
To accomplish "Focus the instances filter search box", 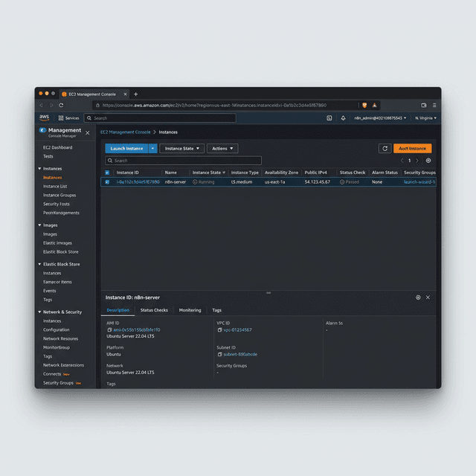I will click(183, 161).
